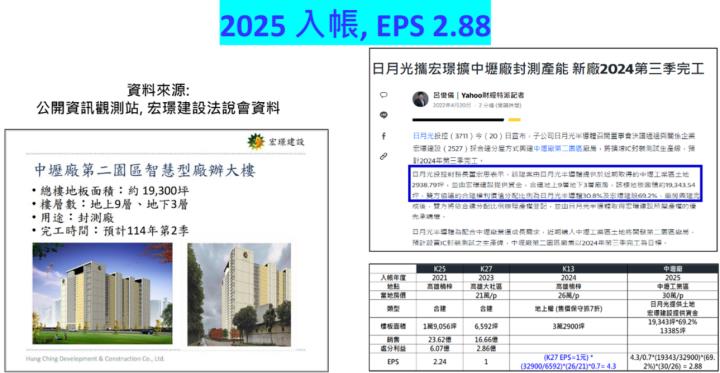The height and width of the screenshot is (373, 720).
Task: Select the K27 column header
Action: 485,268
